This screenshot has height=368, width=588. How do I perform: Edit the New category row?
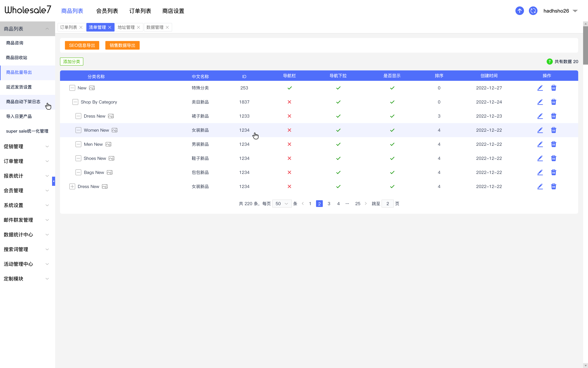(540, 88)
